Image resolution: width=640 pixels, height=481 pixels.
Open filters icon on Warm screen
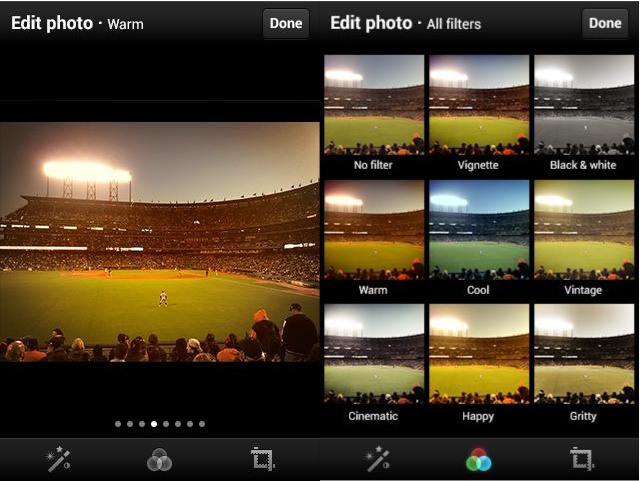coord(160,460)
